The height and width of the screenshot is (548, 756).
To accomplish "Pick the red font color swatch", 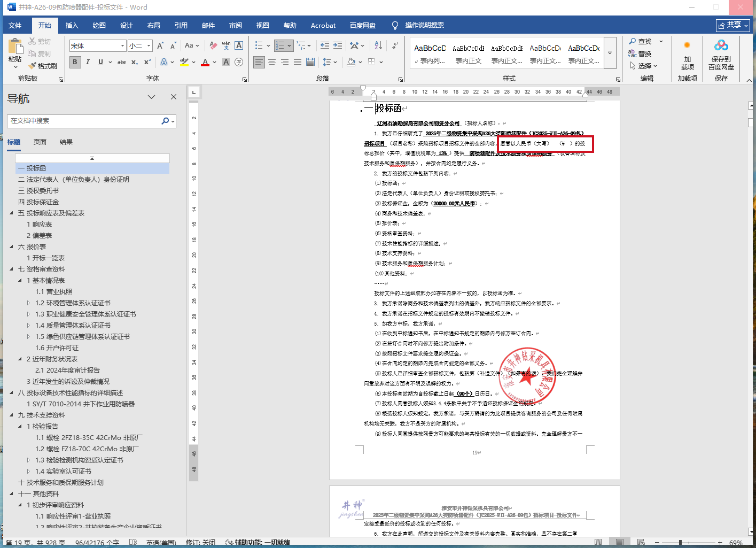I will [x=205, y=63].
